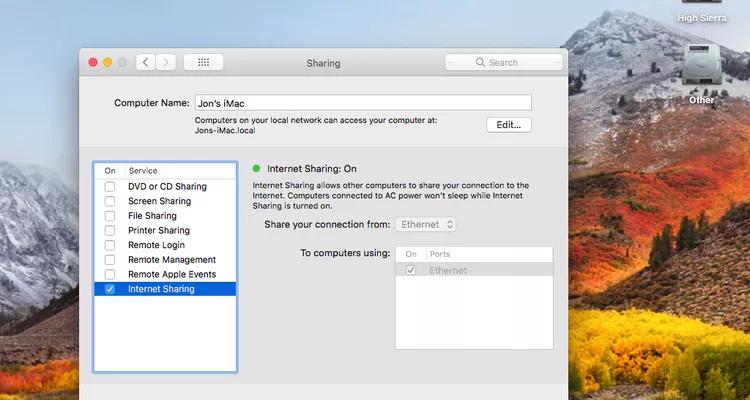Click the Sharing window title
The width and height of the screenshot is (750, 400).
(323, 63)
